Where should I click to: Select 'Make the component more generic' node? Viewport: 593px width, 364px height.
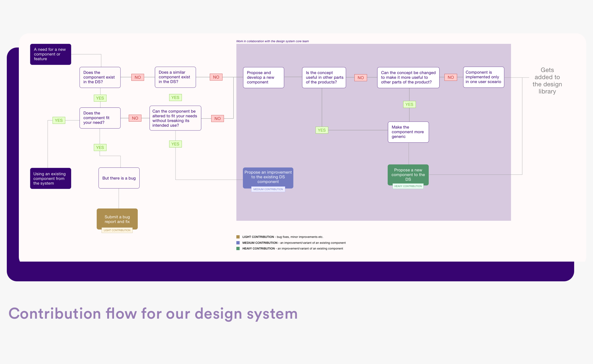(408, 132)
